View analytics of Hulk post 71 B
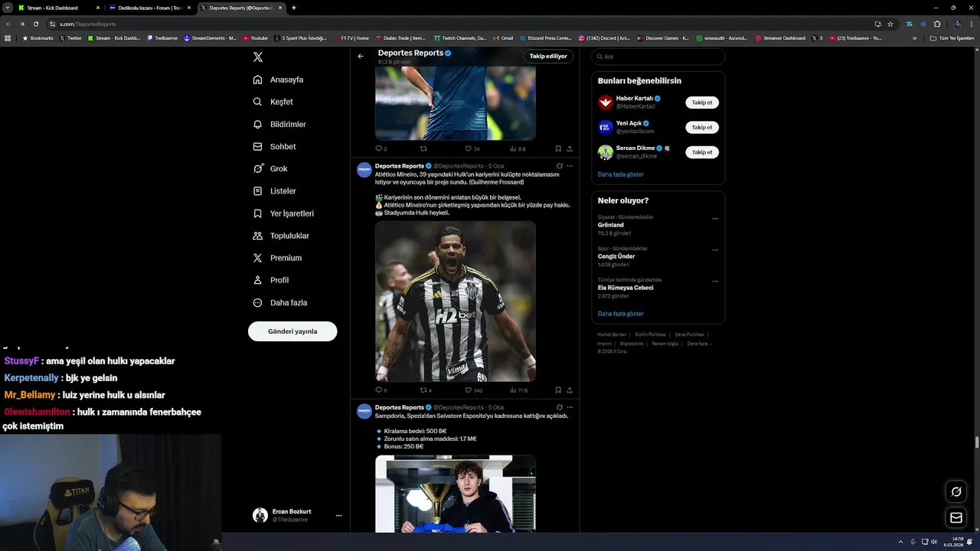The image size is (980, 551). (519, 390)
